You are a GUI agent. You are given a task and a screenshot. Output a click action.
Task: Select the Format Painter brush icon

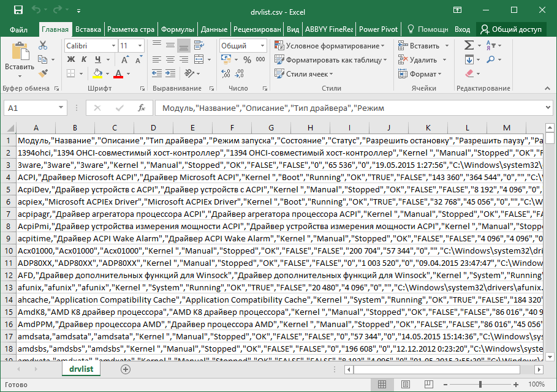pyautogui.click(x=43, y=73)
